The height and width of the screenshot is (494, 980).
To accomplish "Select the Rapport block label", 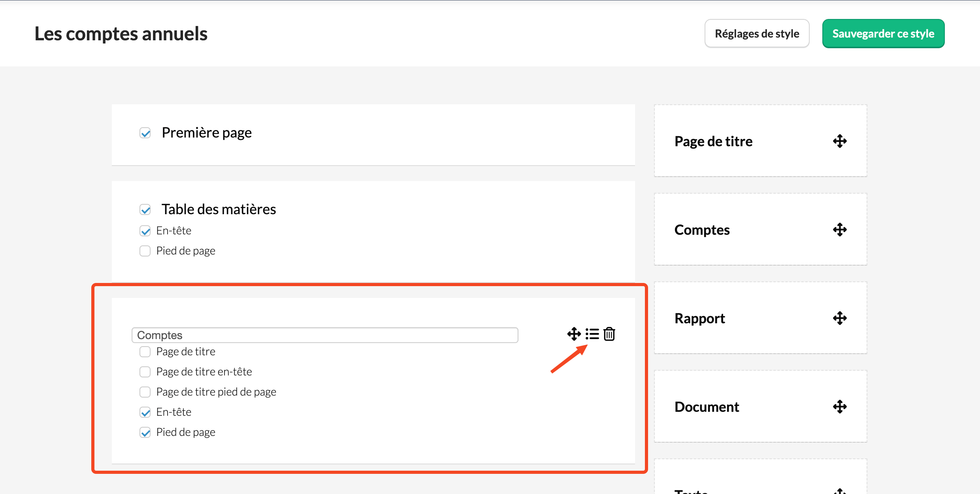I will 699,319.
